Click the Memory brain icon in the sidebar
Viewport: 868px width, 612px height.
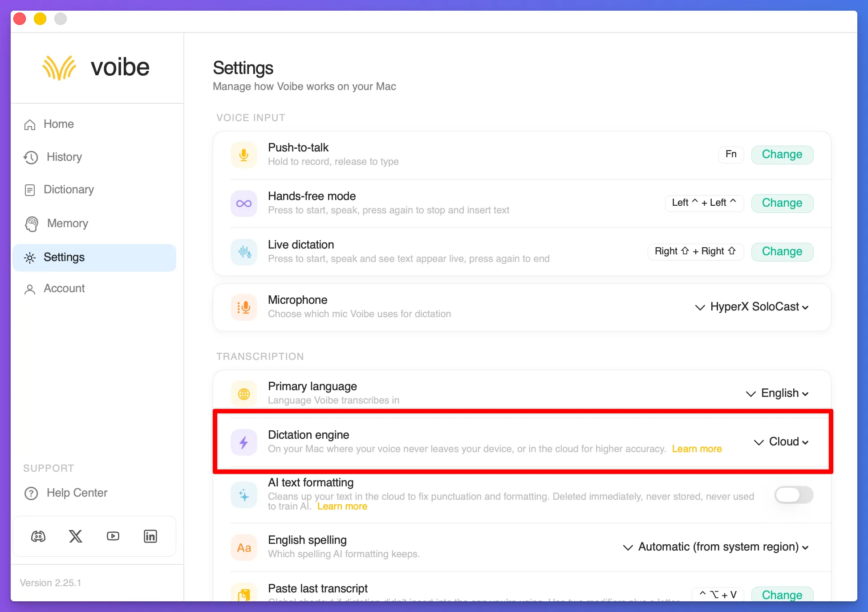point(31,224)
